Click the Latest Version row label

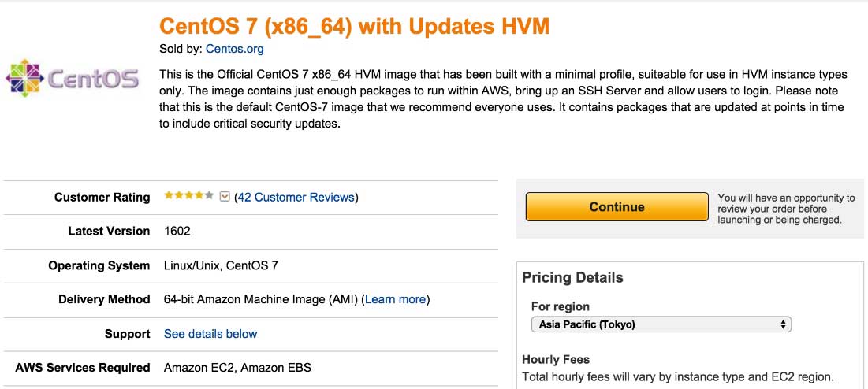pos(109,231)
